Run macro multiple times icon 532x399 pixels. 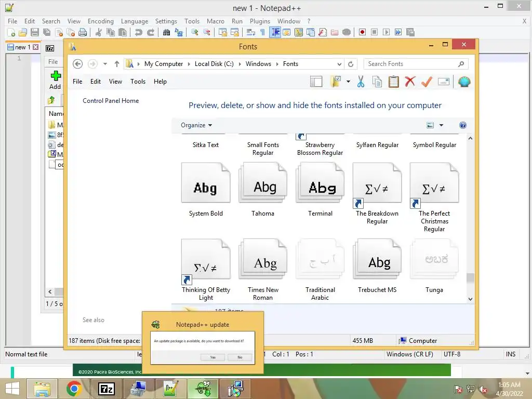[x=398, y=32]
